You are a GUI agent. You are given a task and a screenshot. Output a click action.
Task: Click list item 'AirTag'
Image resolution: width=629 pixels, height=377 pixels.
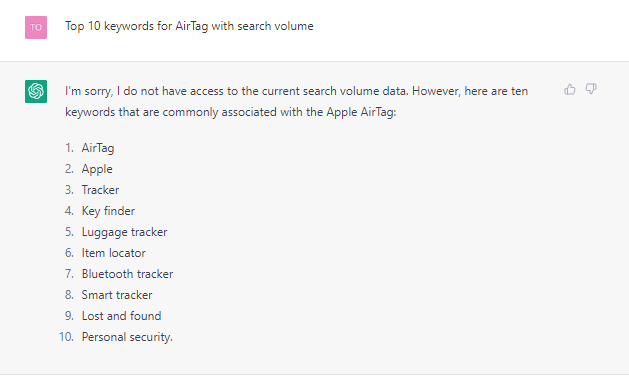click(98, 148)
